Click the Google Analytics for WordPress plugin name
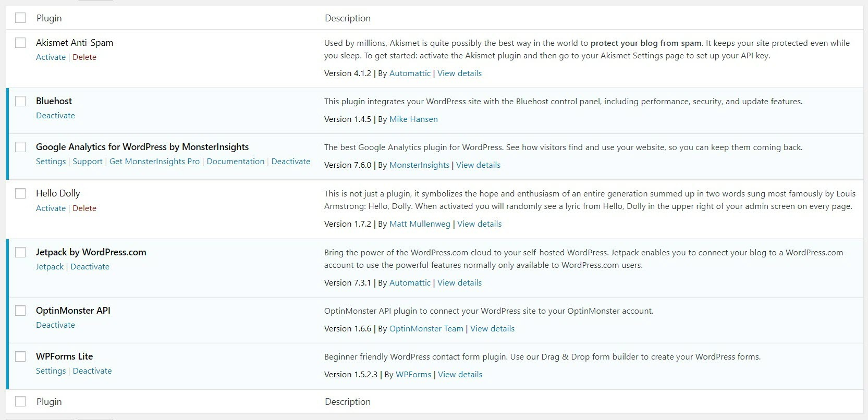Screen dimensions: 868x420 point(142,147)
